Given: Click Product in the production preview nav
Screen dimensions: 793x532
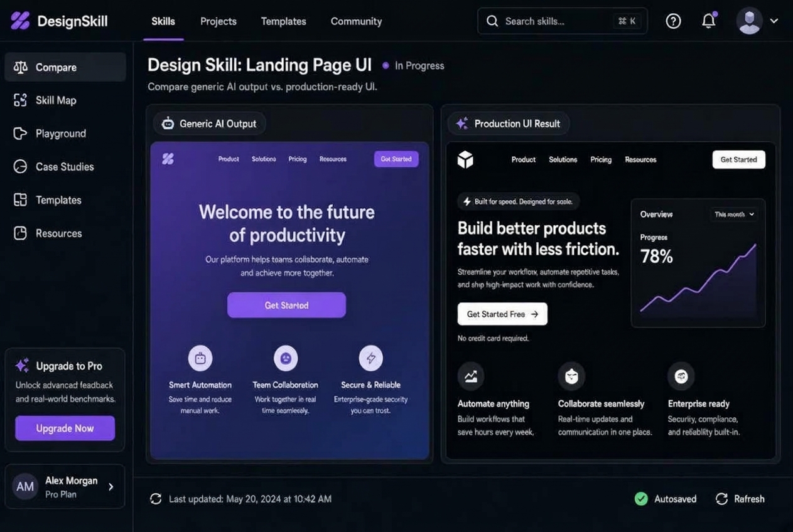Looking at the screenshot, I should [x=524, y=159].
